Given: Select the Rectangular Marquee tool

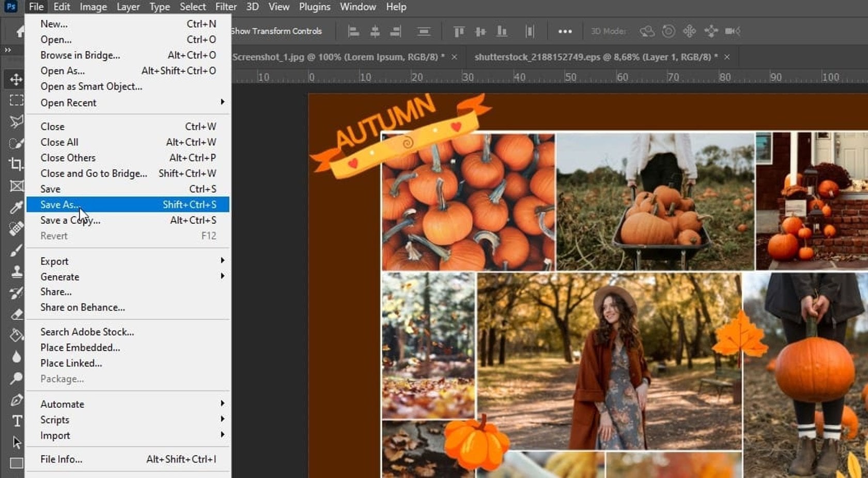Looking at the screenshot, I should [16, 100].
